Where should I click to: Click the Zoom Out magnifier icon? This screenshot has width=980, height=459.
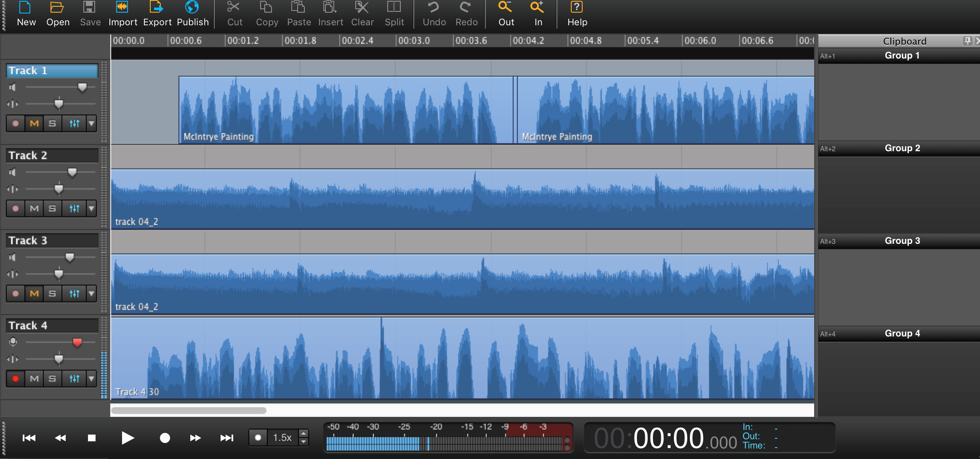pyautogui.click(x=506, y=8)
